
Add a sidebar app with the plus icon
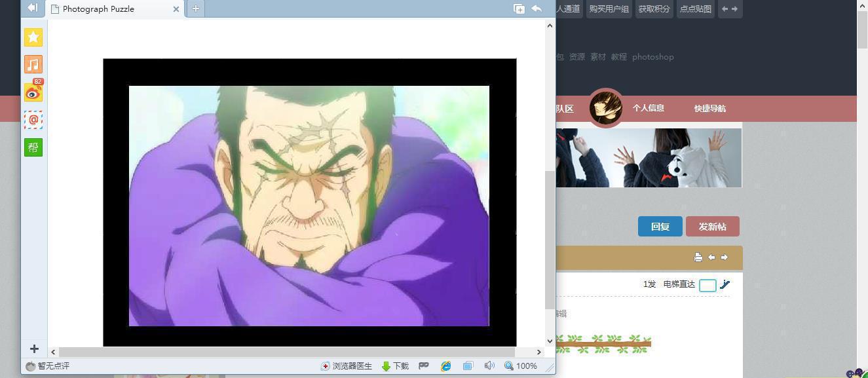point(34,349)
